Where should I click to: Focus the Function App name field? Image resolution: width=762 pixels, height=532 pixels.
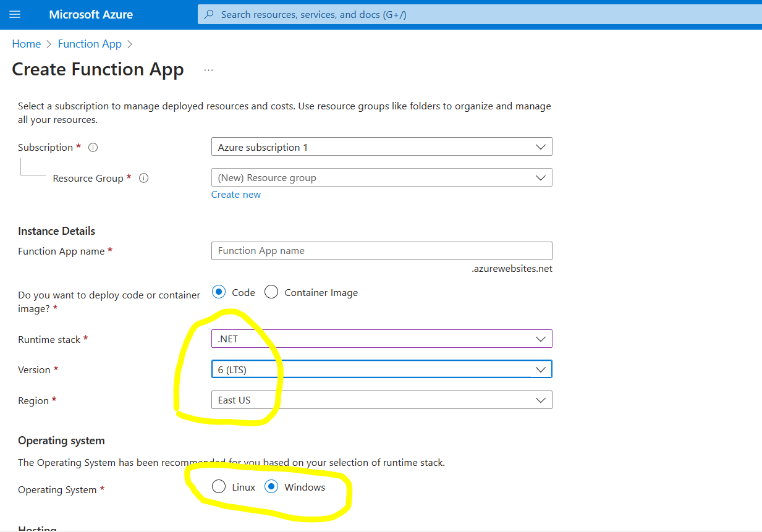pyautogui.click(x=381, y=251)
